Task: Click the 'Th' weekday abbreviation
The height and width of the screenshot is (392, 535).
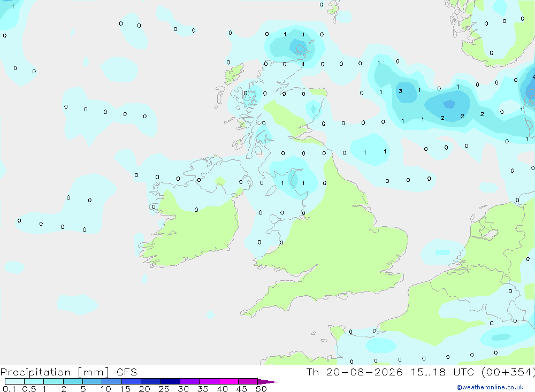Action: [312, 372]
